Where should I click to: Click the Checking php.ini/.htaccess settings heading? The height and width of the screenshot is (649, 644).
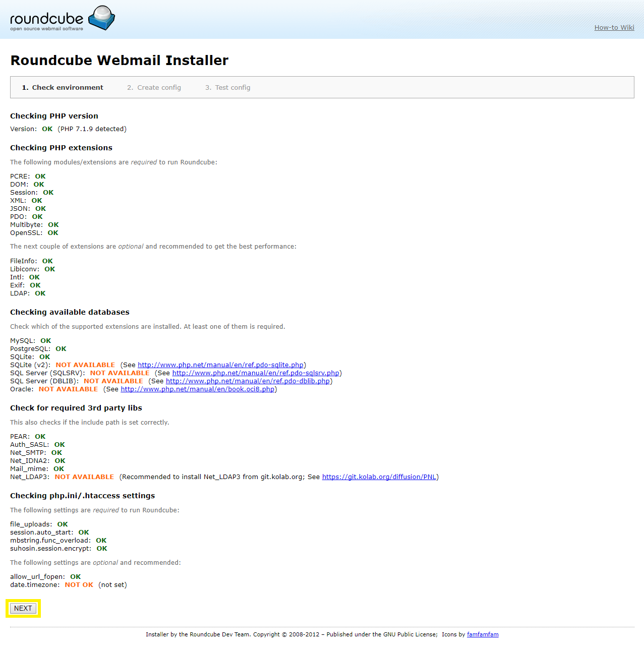pos(82,496)
